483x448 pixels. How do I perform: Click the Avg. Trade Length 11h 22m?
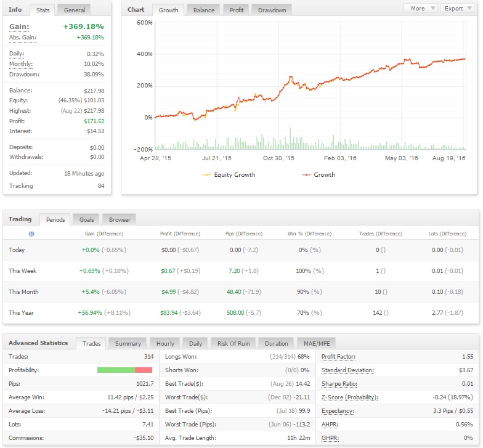click(x=298, y=438)
